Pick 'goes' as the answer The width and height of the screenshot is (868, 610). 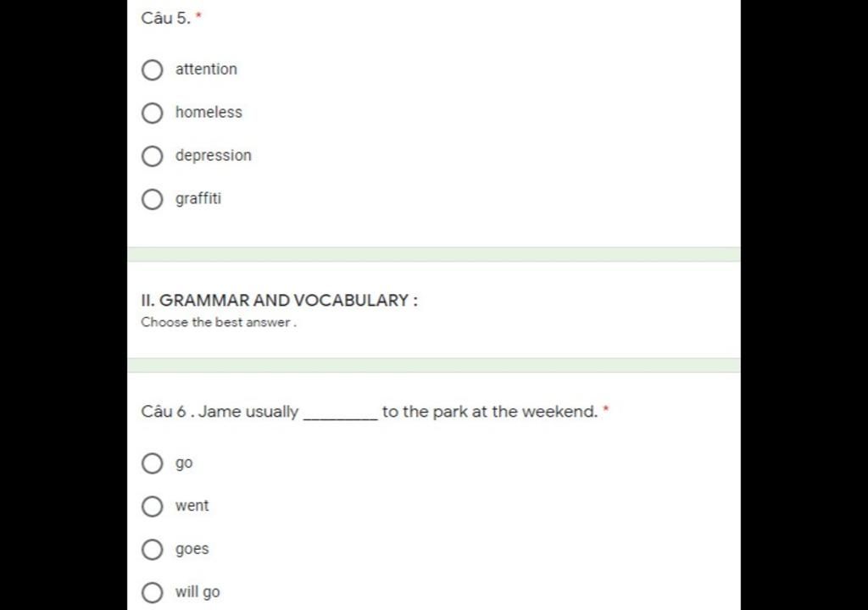(x=153, y=549)
